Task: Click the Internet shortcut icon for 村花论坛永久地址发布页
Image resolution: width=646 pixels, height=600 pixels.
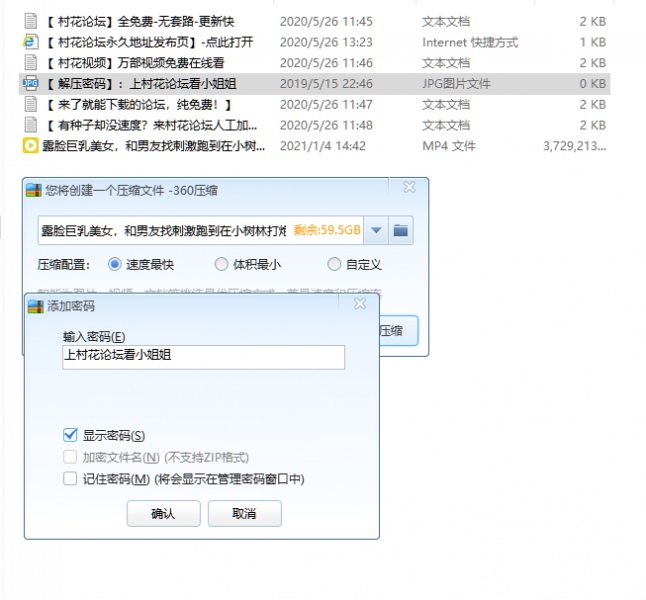Action: click(30, 42)
